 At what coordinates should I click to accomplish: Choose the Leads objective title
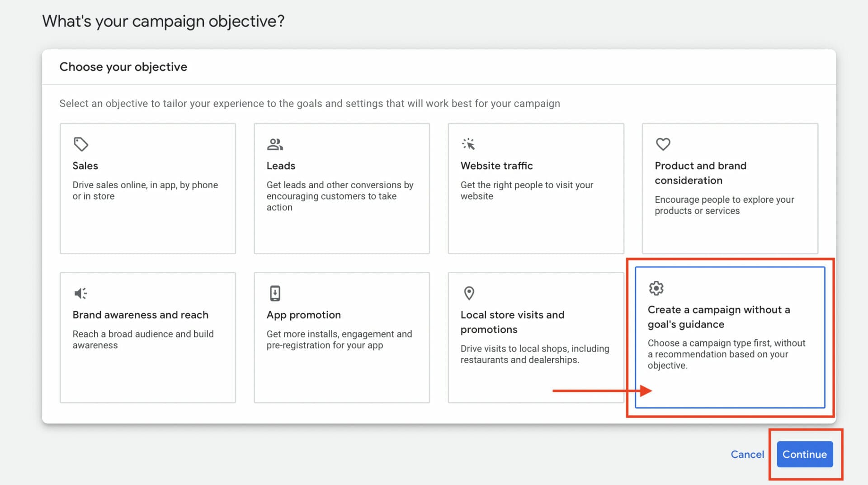pyautogui.click(x=281, y=166)
